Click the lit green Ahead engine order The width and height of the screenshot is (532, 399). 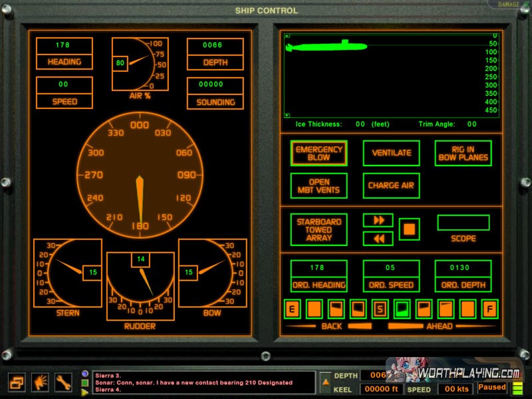point(402,309)
